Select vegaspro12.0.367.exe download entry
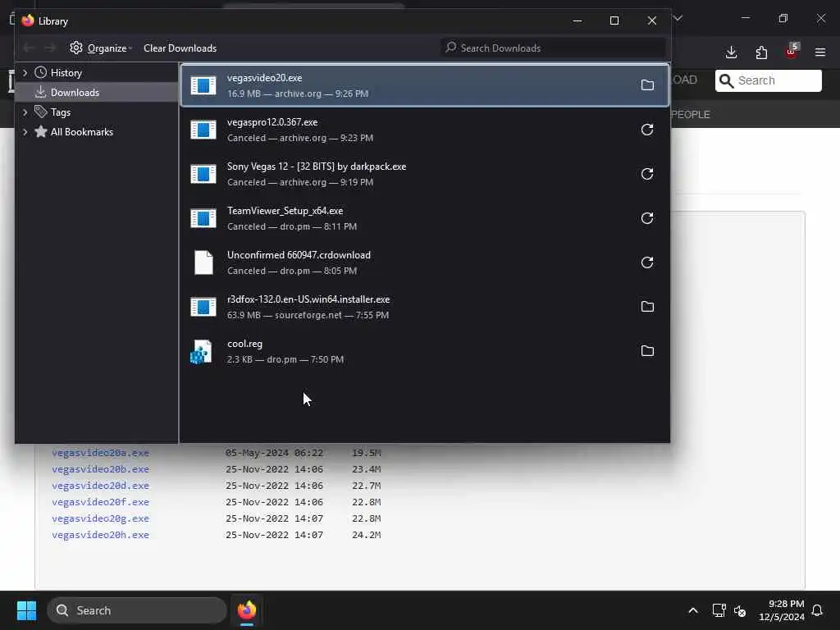The width and height of the screenshot is (840, 630). tap(425, 130)
